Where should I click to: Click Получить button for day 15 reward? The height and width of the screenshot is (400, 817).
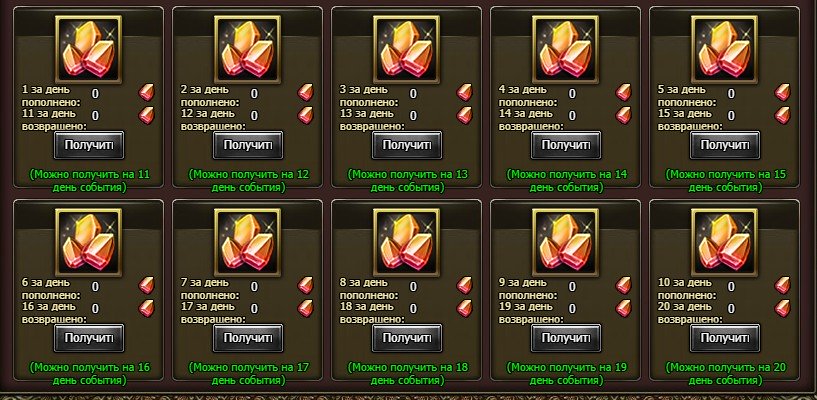point(725,145)
